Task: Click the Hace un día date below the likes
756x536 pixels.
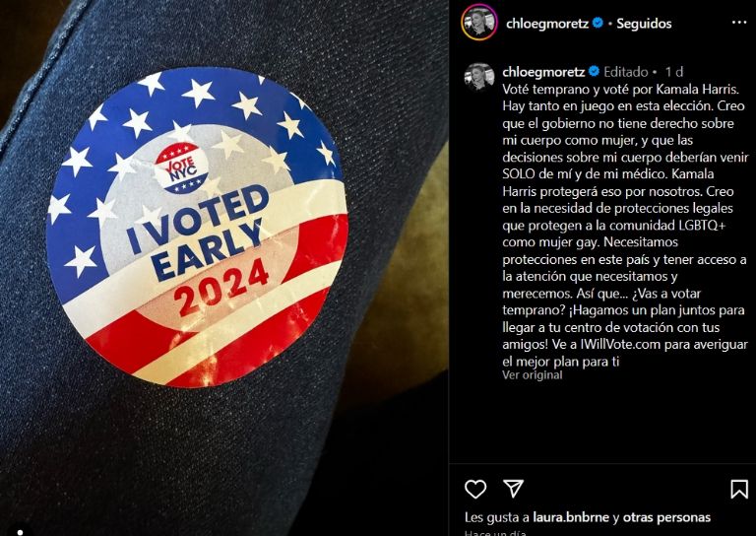Action: [492, 532]
